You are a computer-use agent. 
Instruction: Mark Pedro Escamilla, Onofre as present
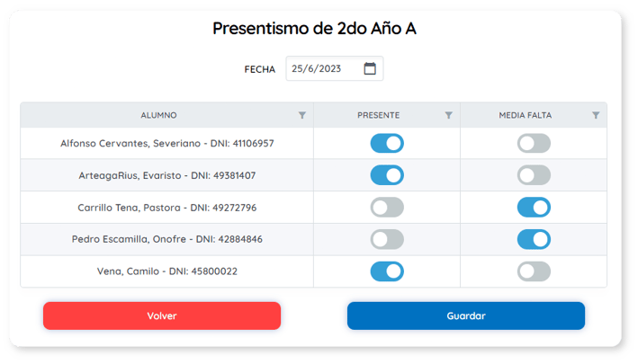pyautogui.click(x=387, y=239)
